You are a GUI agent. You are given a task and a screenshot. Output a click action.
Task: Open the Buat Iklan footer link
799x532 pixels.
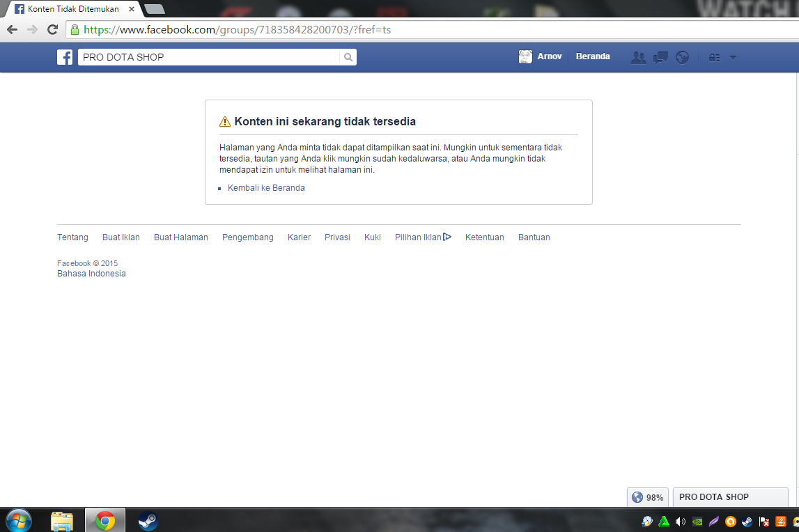click(x=121, y=237)
